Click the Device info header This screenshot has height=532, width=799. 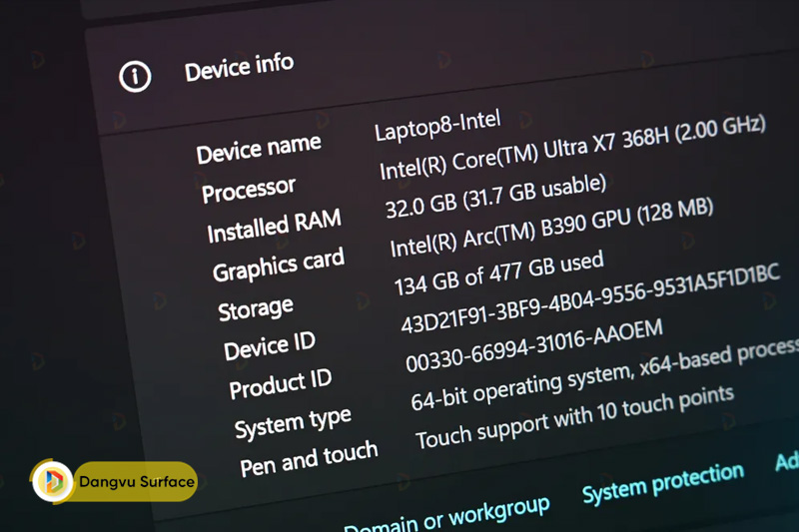click(x=239, y=67)
